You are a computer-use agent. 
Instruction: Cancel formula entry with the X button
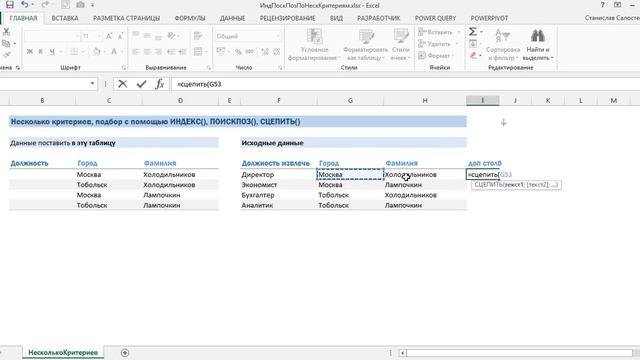click(122, 84)
